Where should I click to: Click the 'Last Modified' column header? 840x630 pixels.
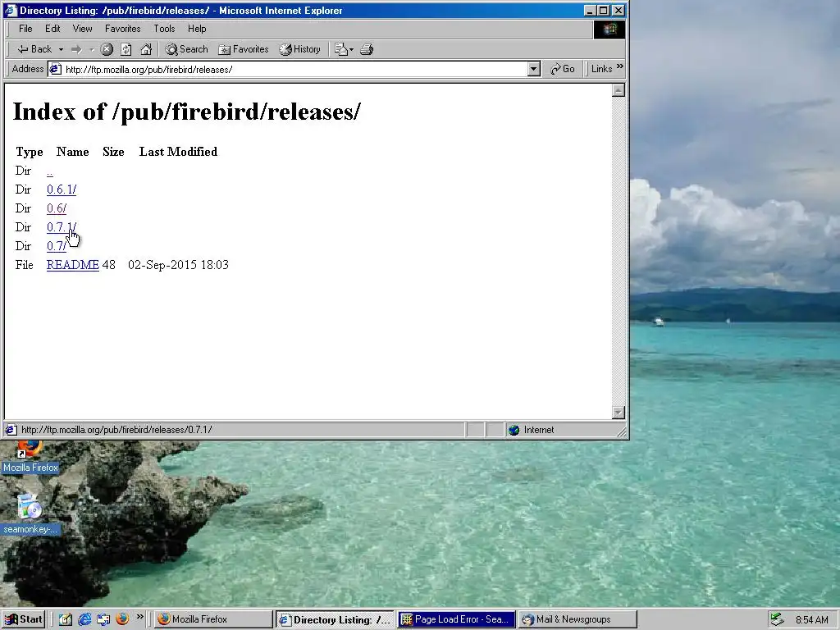(178, 152)
